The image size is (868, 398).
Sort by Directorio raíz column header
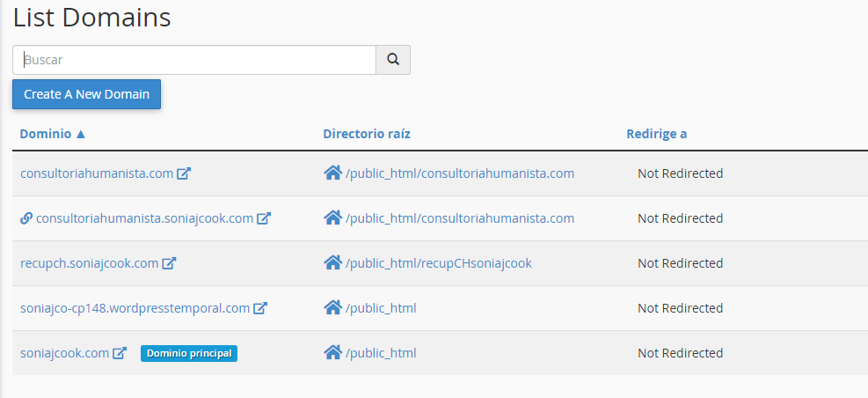coord(367,134)
